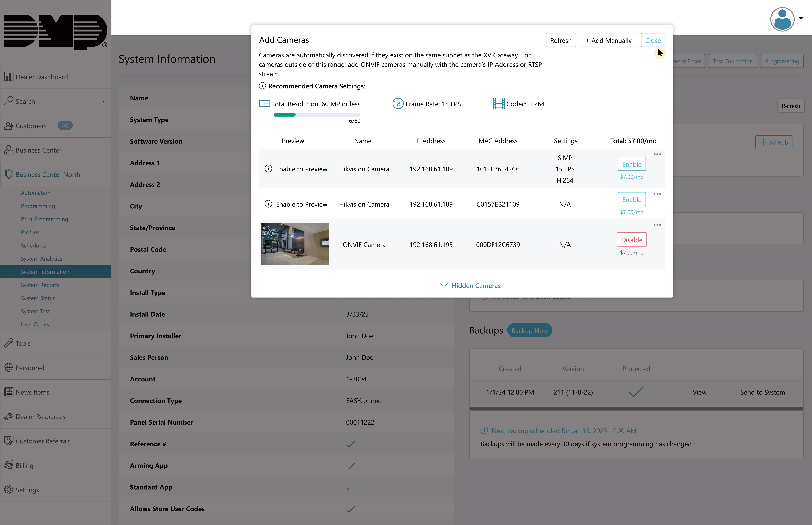Click the three-dot menu for first Hikvision

(657, 154)
